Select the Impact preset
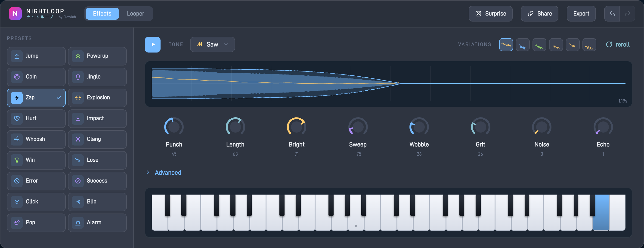Image resolution: width=644 pixels, height=248 pixels. [x=97, y=118]
